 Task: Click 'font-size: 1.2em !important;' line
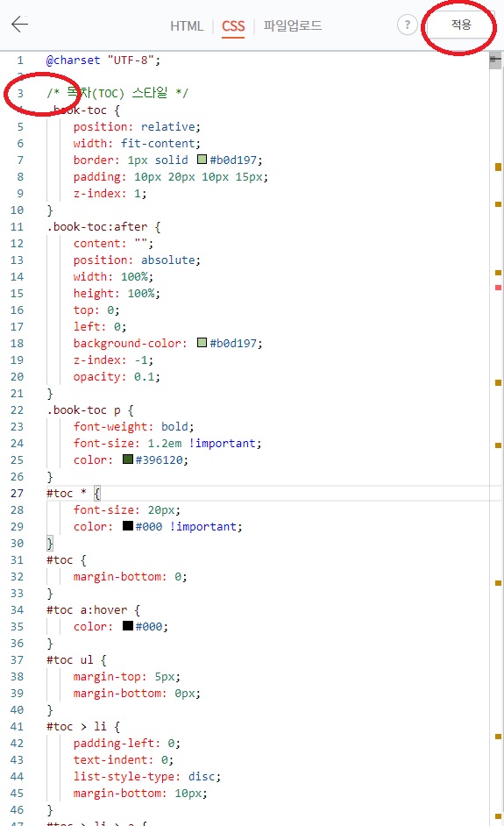point(167,443)
